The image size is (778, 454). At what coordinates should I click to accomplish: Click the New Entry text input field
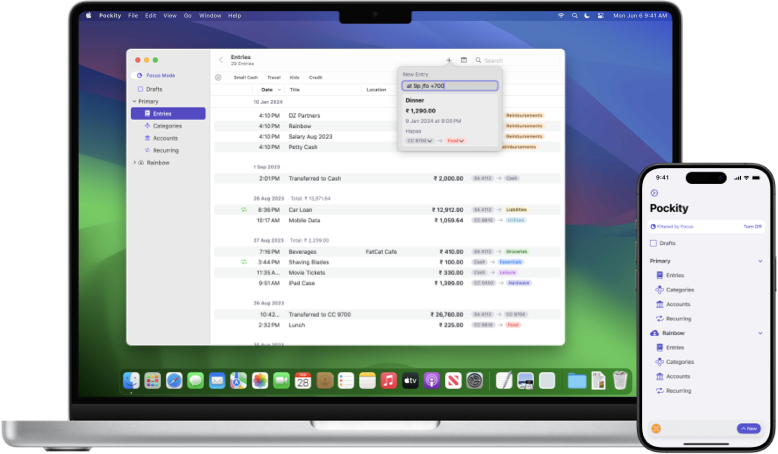[450, 86]
